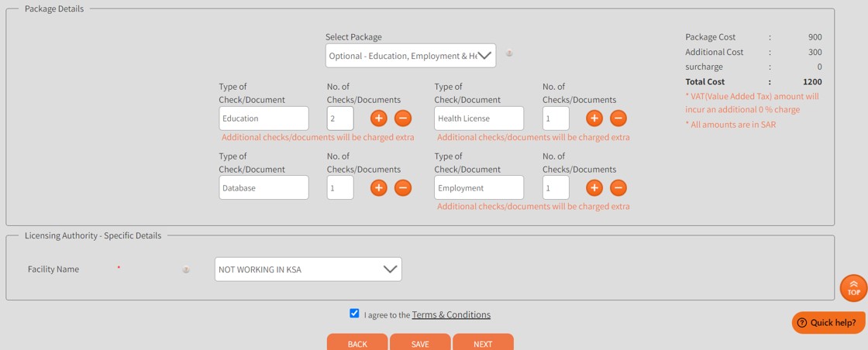
Task: Remove an Employment check with minus icon
Action: point(618,188)
